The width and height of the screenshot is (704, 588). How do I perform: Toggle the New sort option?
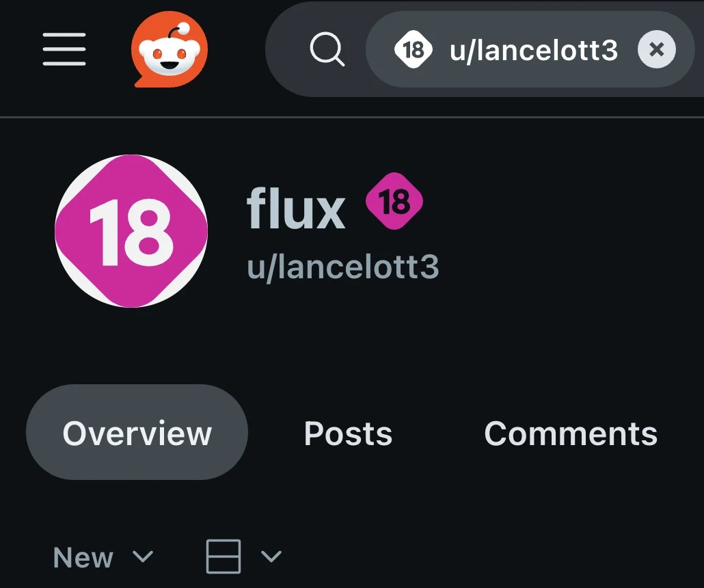[83, 557]
